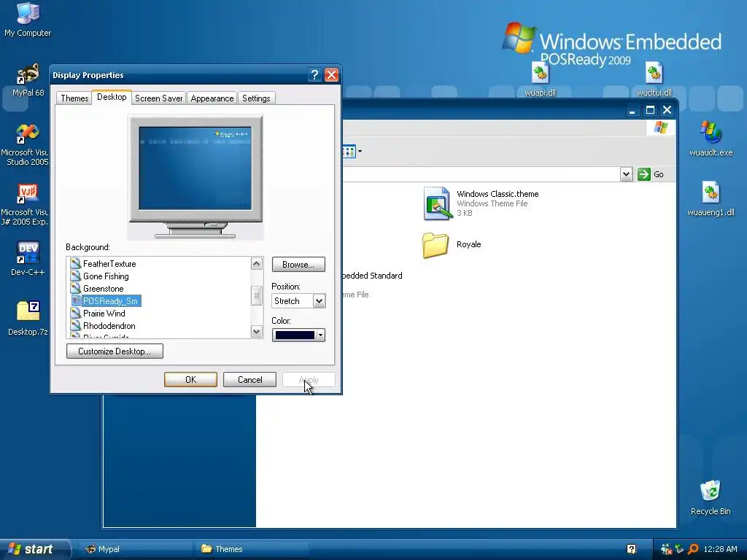The image size is (747, 560).
Task: Launch MyPal 68 browser shortcut
Action: 28,80
